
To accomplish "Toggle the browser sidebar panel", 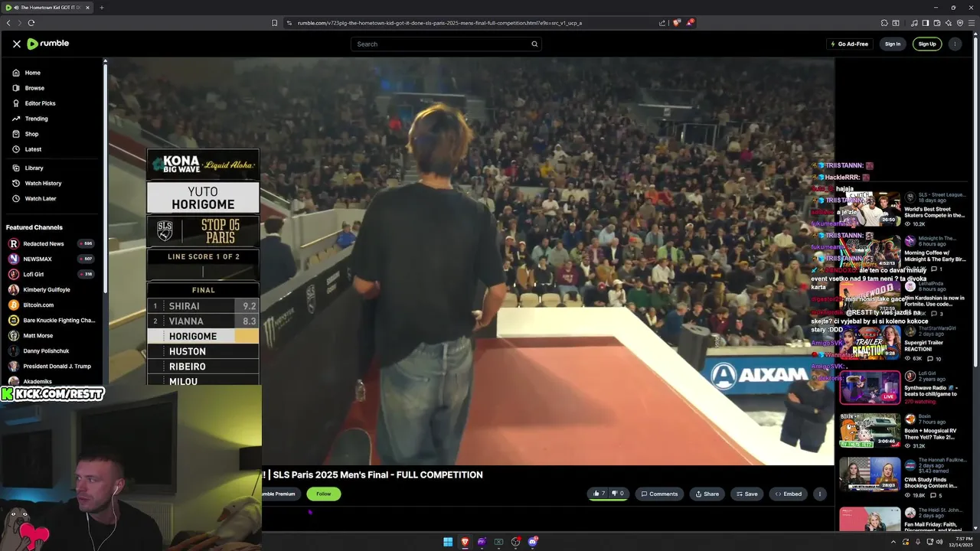I will [x=926, y=23].
